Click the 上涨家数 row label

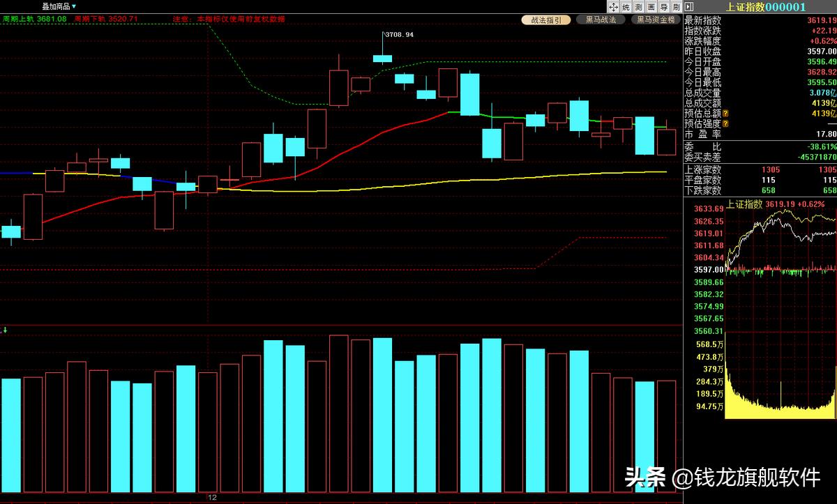pos(702,169)
